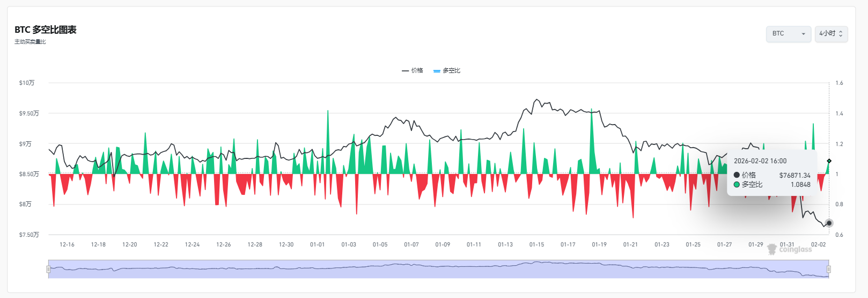This screenshot has height=298, width=868.
Task: Open the 4小时 interval selector
Action: tap(830, 34)
